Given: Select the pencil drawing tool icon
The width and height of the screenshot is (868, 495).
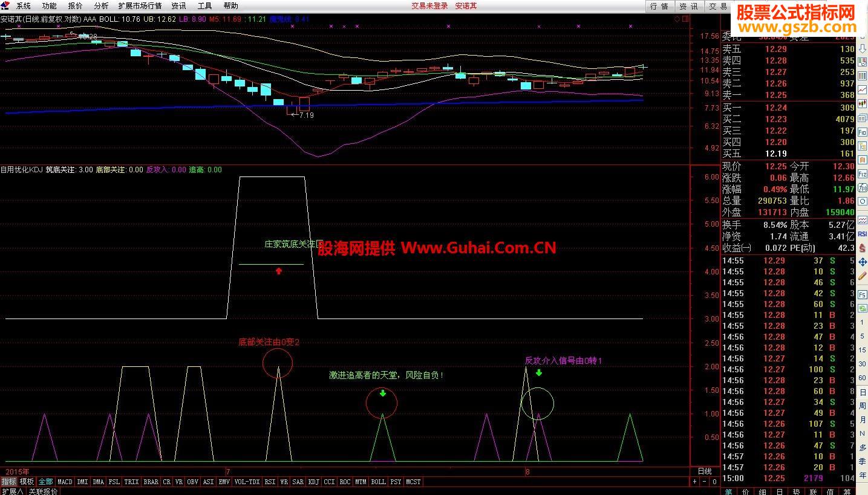Looking at the screenshot, I should click(x=863, y=275).
